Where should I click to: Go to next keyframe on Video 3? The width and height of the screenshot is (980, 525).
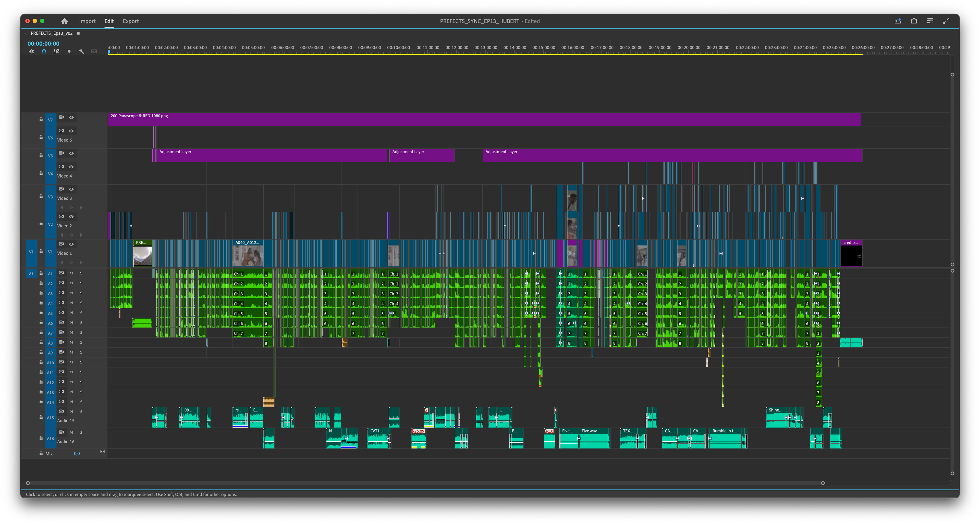pyautogui.click(x=81, y=208)
